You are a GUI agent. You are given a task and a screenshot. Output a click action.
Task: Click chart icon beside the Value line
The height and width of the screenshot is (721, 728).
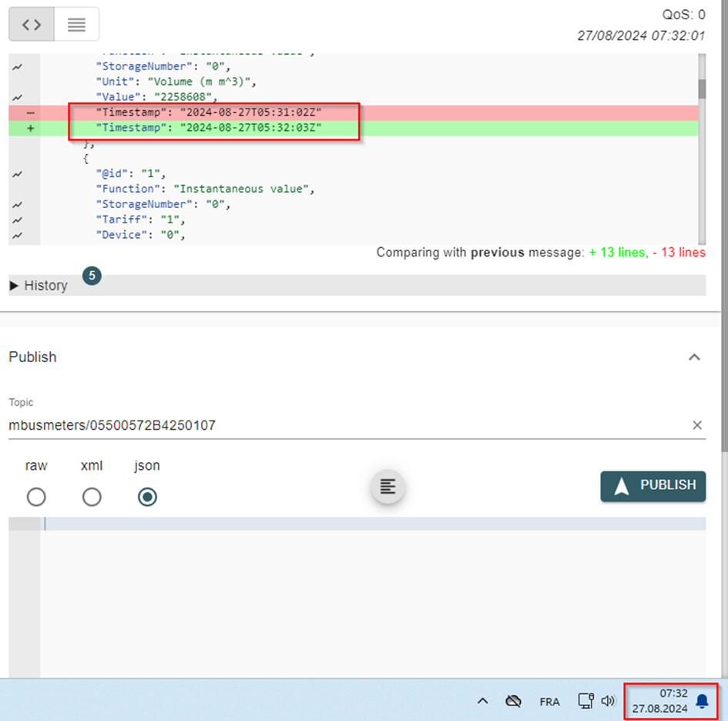18,97
